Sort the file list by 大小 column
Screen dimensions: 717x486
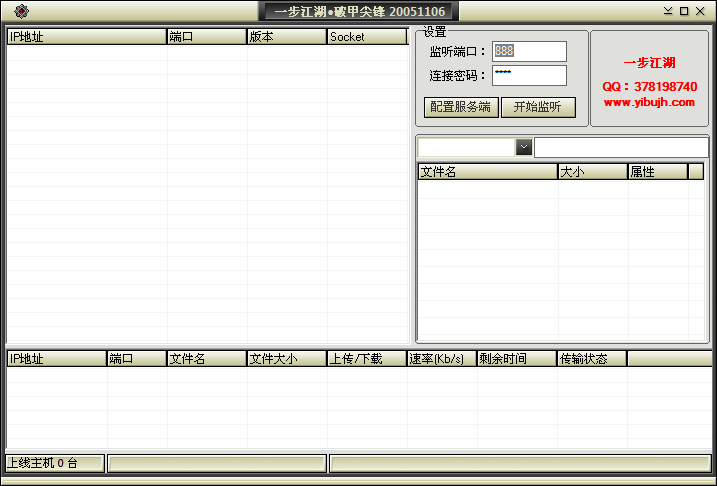click(592, 172)
